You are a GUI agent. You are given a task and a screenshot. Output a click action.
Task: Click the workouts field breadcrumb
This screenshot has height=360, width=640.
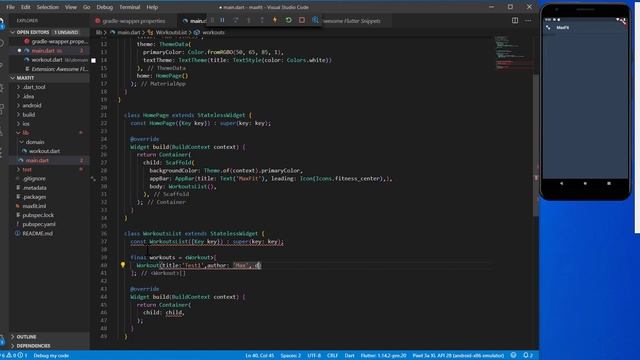click(x=209, y=32)
